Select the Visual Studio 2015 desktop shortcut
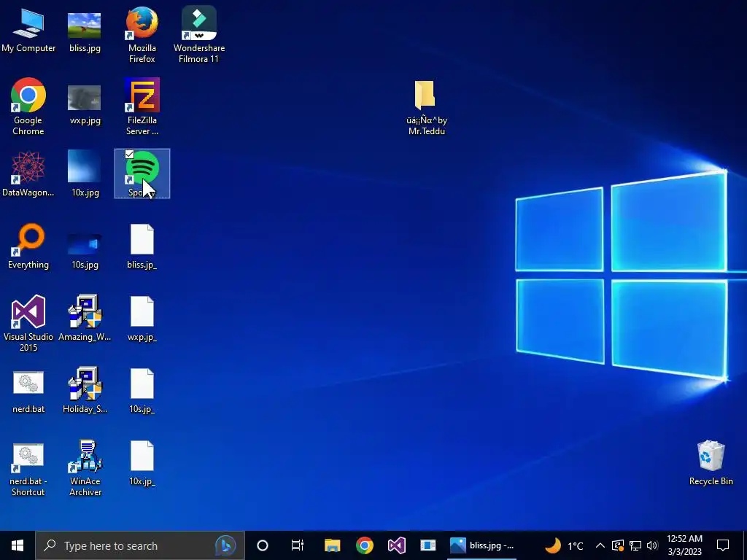Viewport: 747px width, 560px height. click(x=28, y=323)
